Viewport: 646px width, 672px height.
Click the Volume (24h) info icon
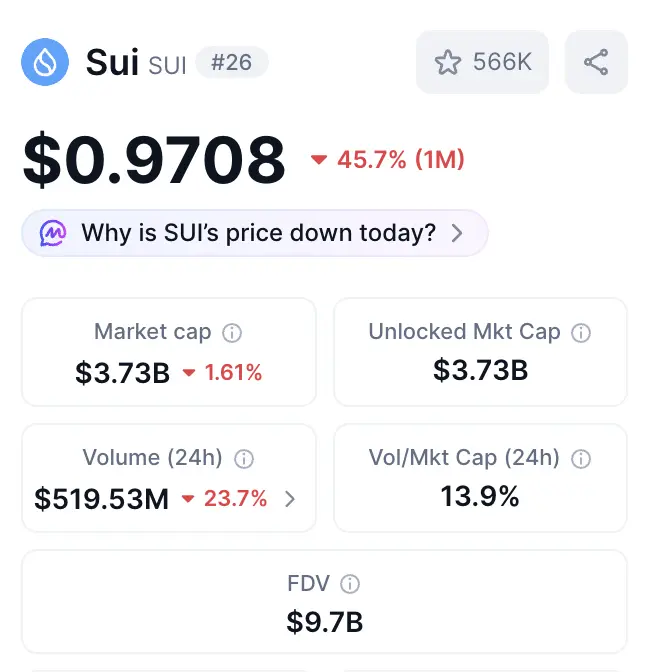(244, 459)
